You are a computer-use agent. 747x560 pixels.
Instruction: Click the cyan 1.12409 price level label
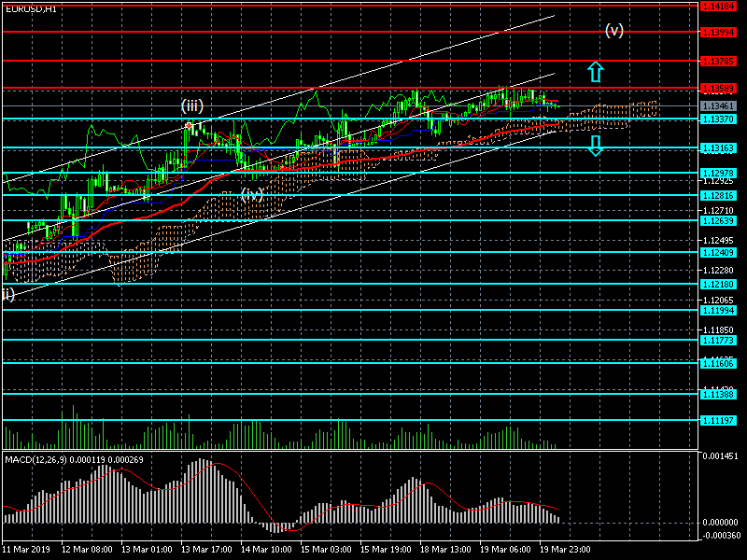pos(718,253)
